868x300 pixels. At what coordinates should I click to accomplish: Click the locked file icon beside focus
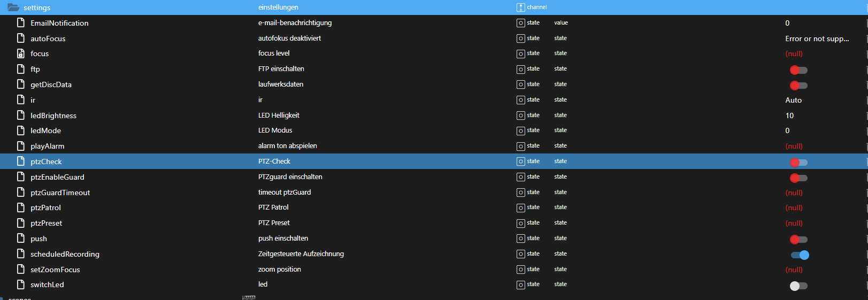click(x=21, y=53)
